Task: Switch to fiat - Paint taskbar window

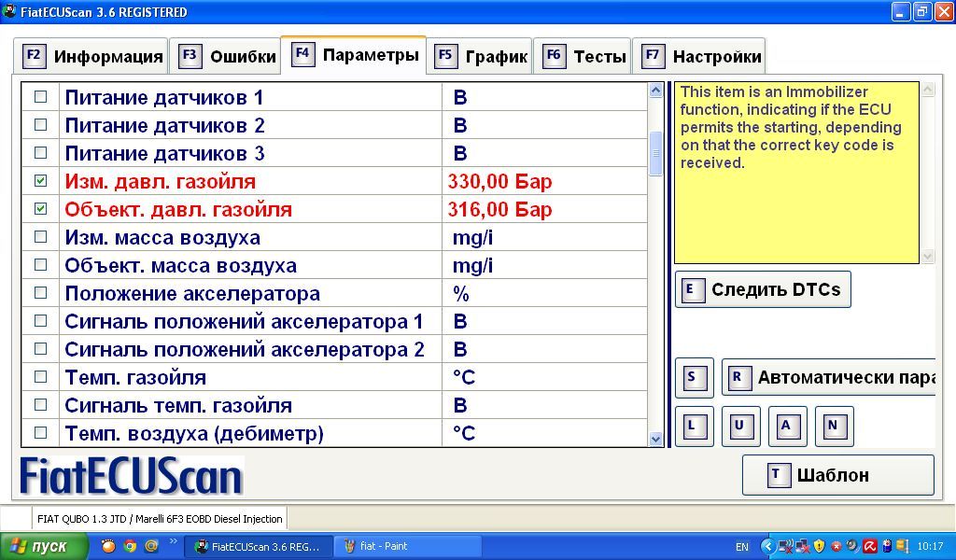Action: click(x=407, y=546)
